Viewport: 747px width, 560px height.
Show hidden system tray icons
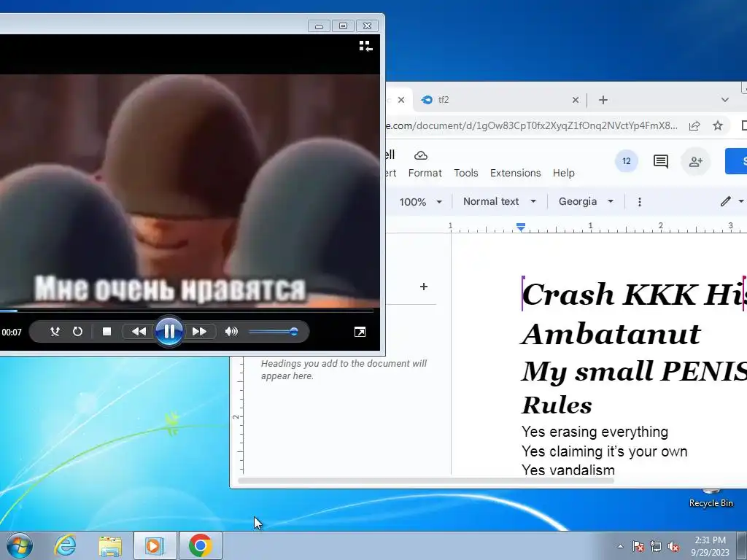click(x=620, y=546)
